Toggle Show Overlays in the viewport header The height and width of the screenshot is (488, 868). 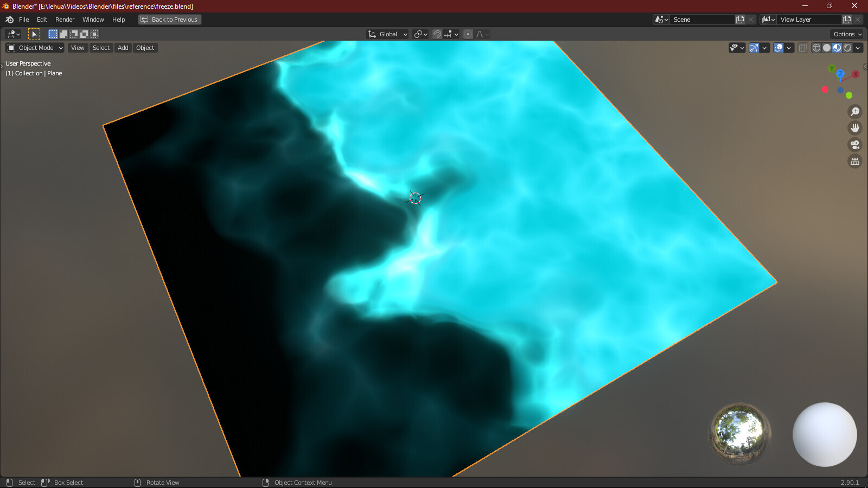[779, 48]
